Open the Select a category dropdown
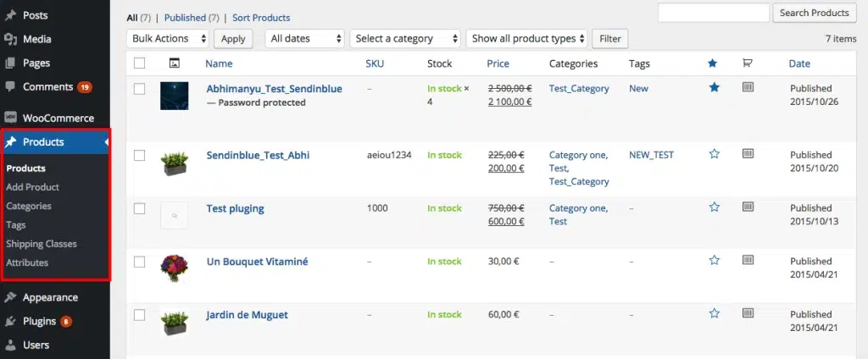 [x=405, y=38]
